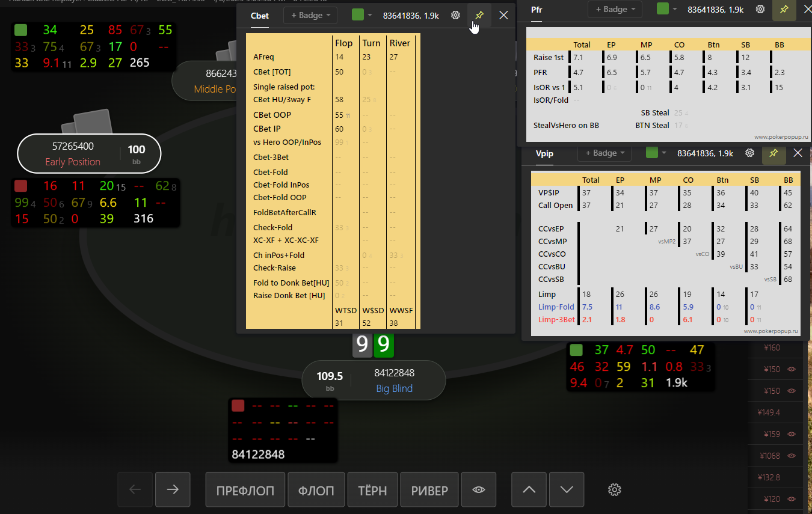Toggle pin on the Pfr popup

tap(784, 9)
